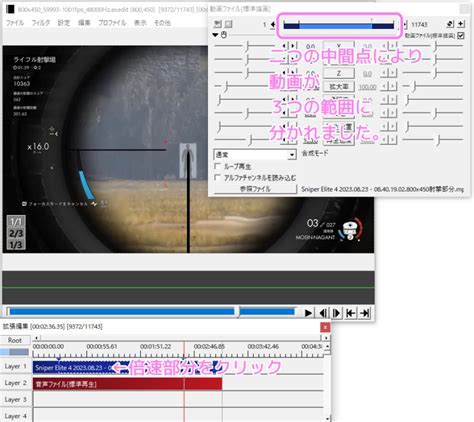The width and height of the screenshot is (474, 422).
Task: Click the Z parameter button
Action: (338, 73)
